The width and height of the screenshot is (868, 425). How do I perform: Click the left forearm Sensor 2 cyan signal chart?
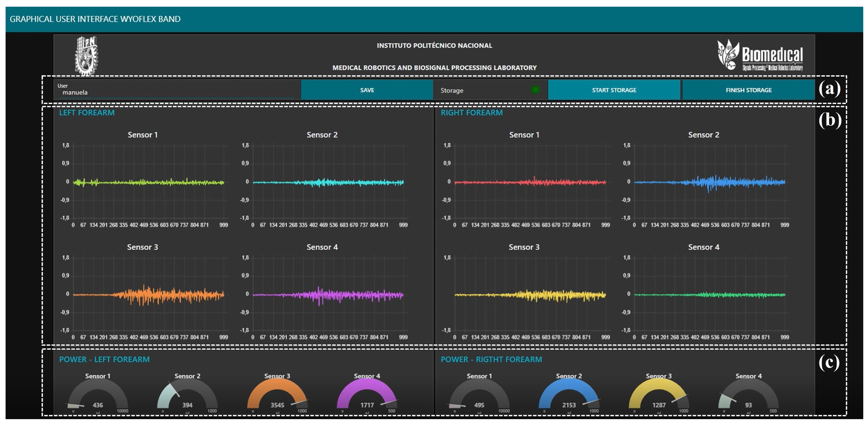pyautogui.click(x=328, y=182)
